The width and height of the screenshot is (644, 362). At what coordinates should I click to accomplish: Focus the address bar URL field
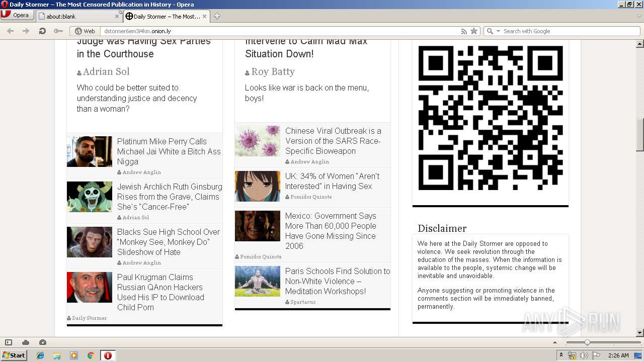pyautogui.click(x=279, y=31)
